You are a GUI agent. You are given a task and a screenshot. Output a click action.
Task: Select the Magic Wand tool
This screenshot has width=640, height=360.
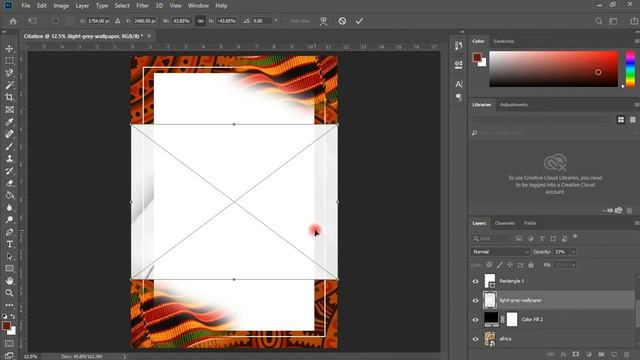click(9, 85)
